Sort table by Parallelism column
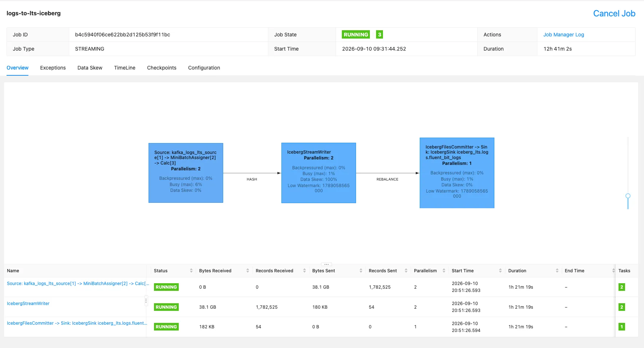The height and width of the screenshot is (348, 644). pos(444,270)
